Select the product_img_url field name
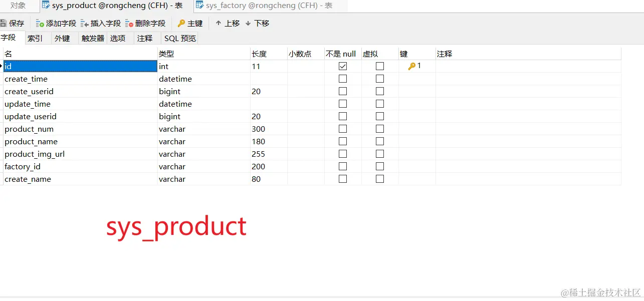This screenshot has width=644, height=301. [35, 154]
